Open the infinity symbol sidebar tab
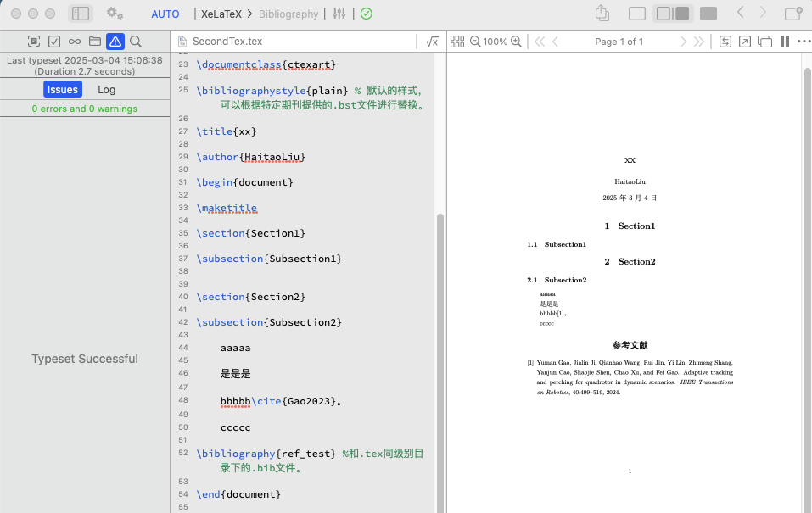This screenshot has width=812, height=513. [75, 42]
